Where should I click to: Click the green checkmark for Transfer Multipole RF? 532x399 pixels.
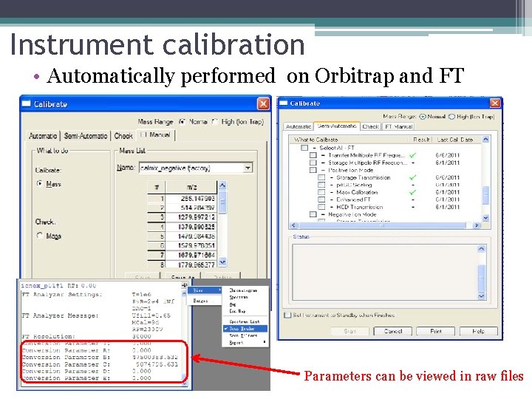click(x=412, y=155)
